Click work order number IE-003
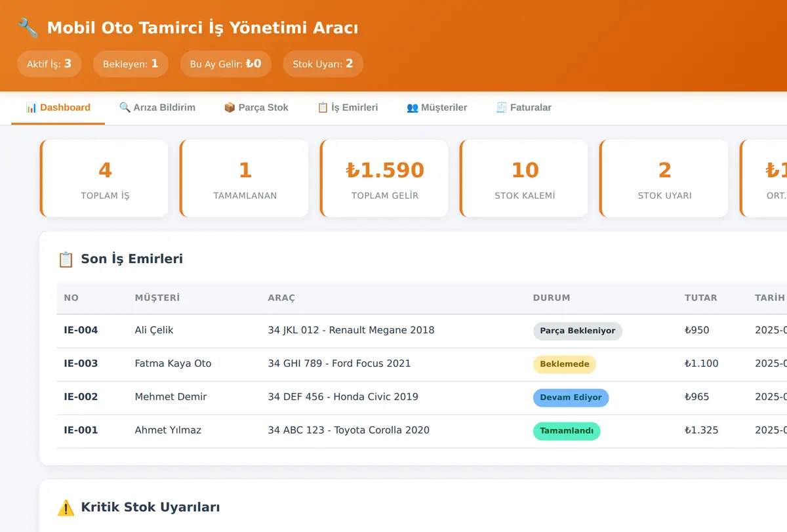 (81, 363)
